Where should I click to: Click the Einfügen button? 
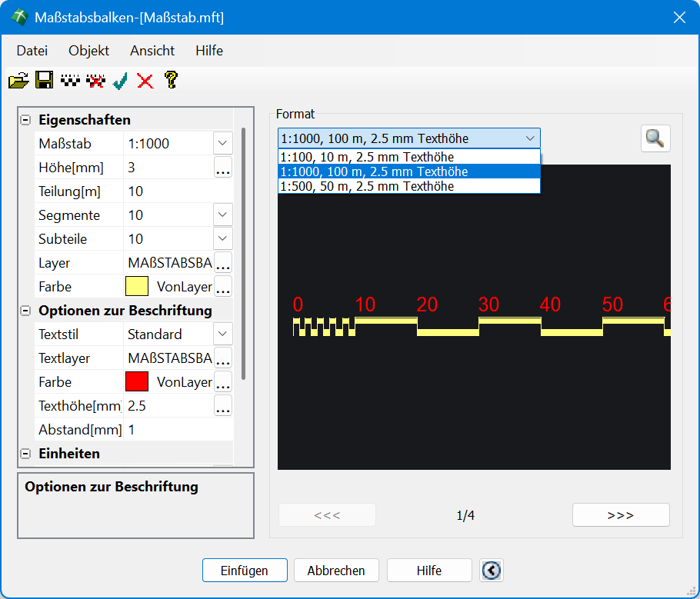click(x=245, y=571)
